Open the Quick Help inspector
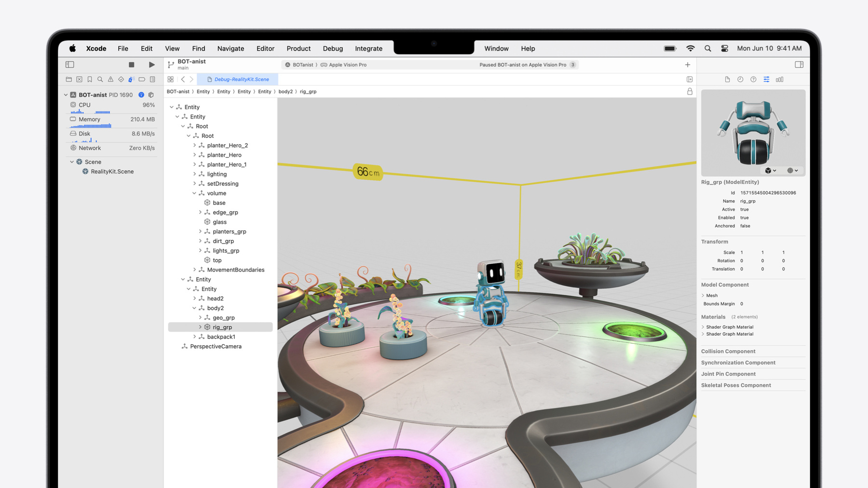Image resolution: width=868 pixels, height=488 pixels. [x=753, y=79]
